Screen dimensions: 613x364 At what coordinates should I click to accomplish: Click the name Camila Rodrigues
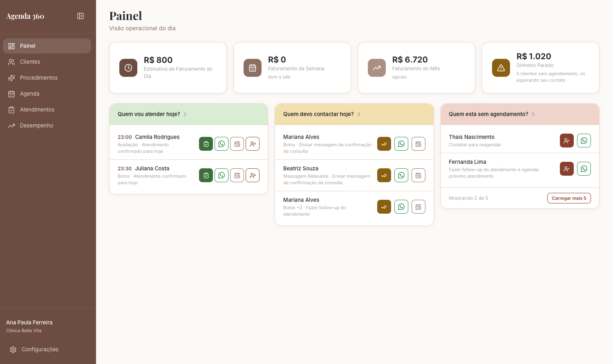coord(157,137)
